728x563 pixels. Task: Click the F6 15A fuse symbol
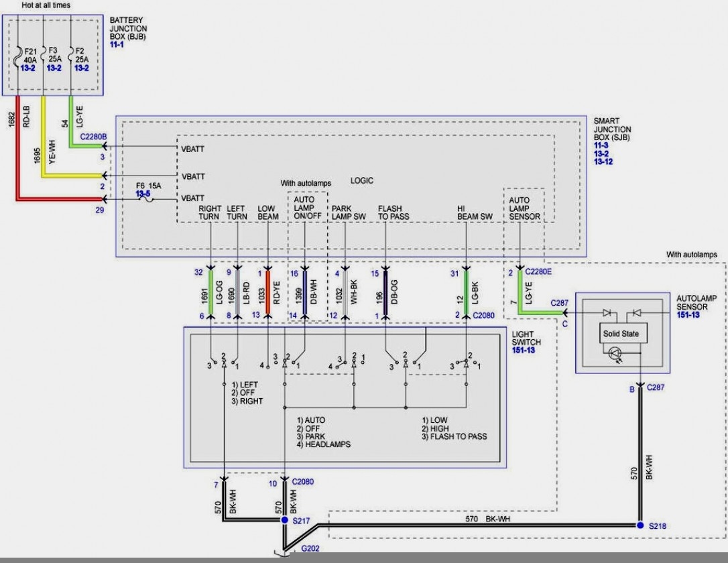pos(148,199)
